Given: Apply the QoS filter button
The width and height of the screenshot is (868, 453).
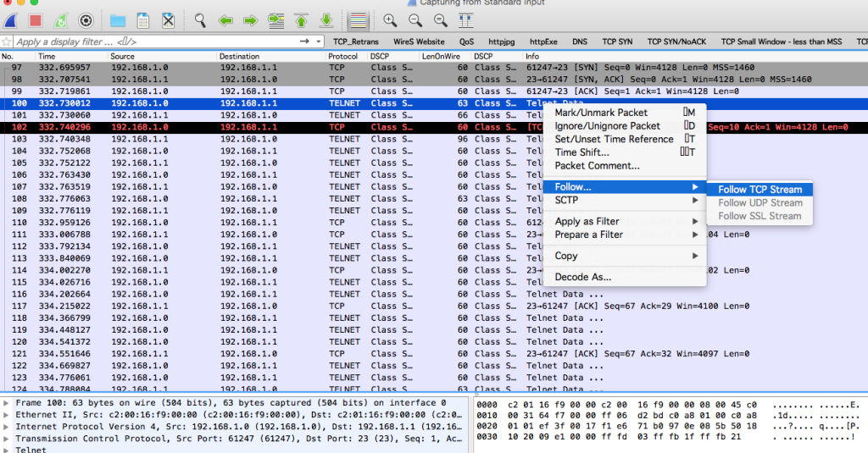Looking at the screenshot, I should pos(467,41).
